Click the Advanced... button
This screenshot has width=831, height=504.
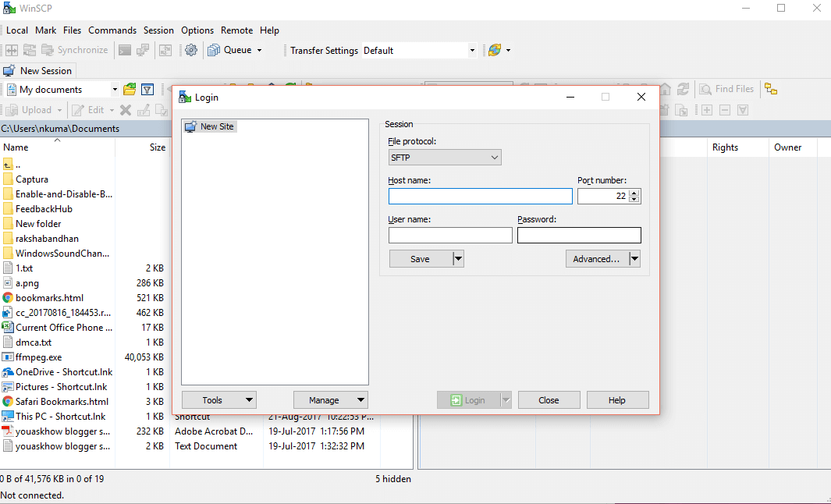(x=597, y=259)
